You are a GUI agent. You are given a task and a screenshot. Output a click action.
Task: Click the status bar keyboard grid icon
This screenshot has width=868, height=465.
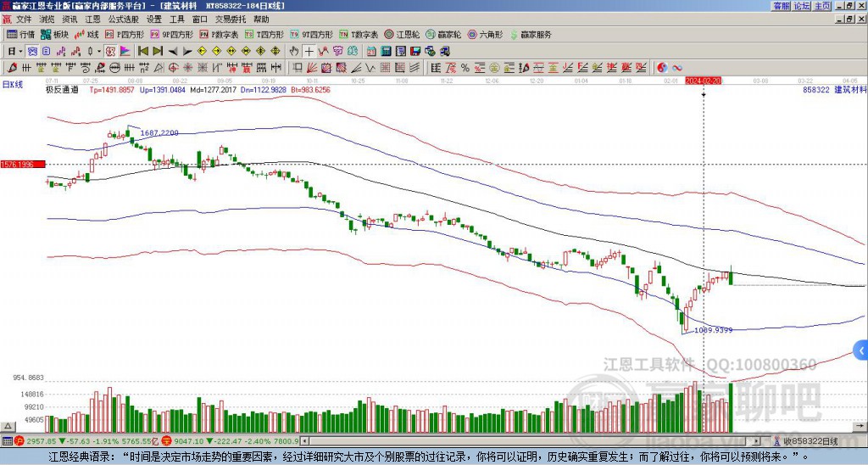click(7, 441)
